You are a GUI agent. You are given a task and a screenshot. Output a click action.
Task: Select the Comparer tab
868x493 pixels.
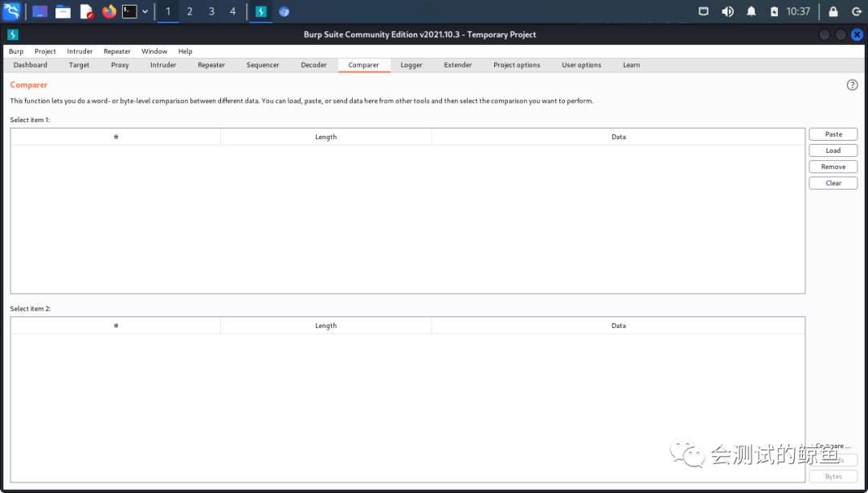coord(364,65)
